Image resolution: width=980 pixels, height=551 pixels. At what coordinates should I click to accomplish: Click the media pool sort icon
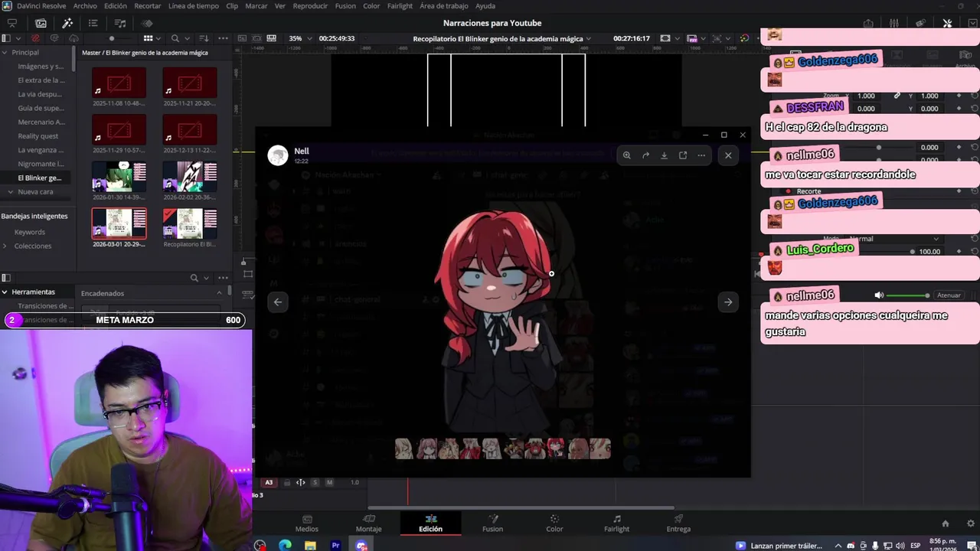click(x=204, y=38)
